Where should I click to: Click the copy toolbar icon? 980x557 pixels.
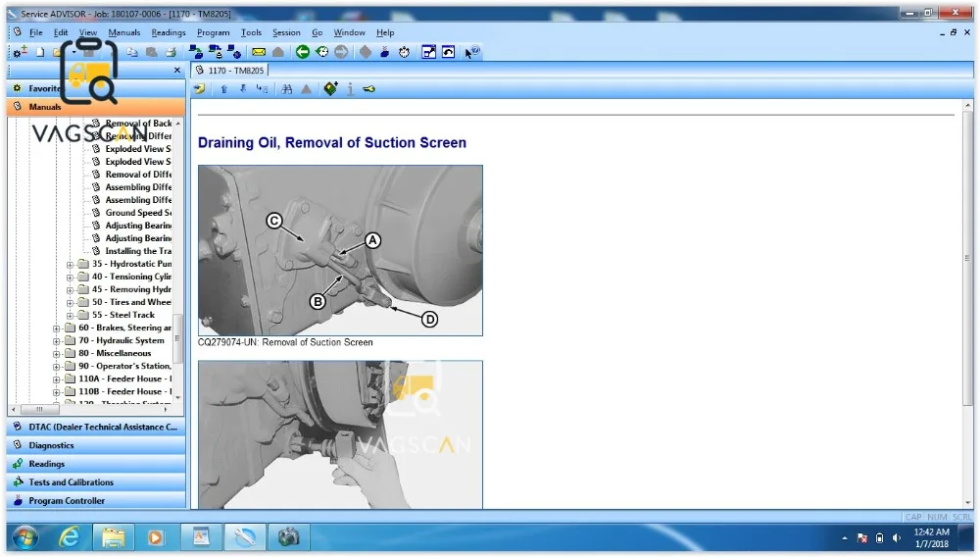[x=132, y=53]
